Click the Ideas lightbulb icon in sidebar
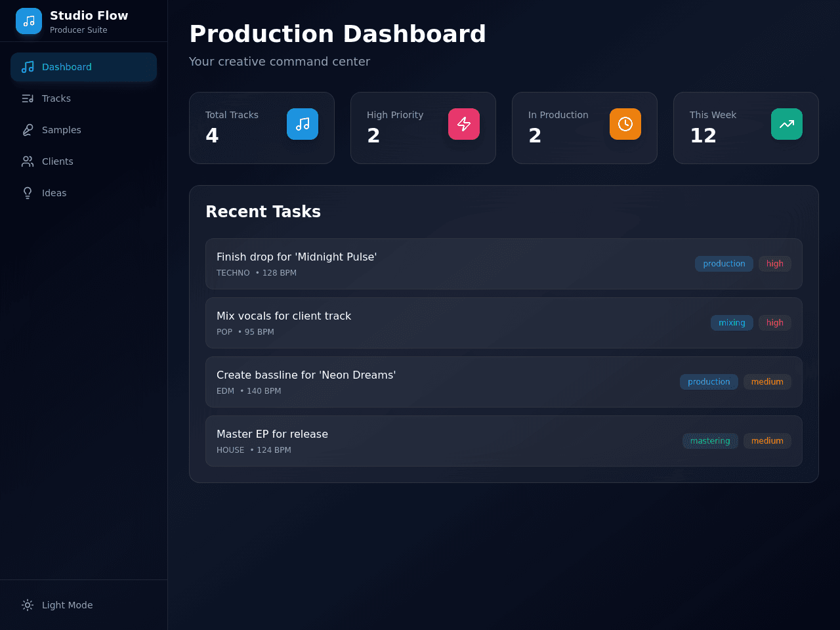 pyautogui.click(x=28, y=193)
